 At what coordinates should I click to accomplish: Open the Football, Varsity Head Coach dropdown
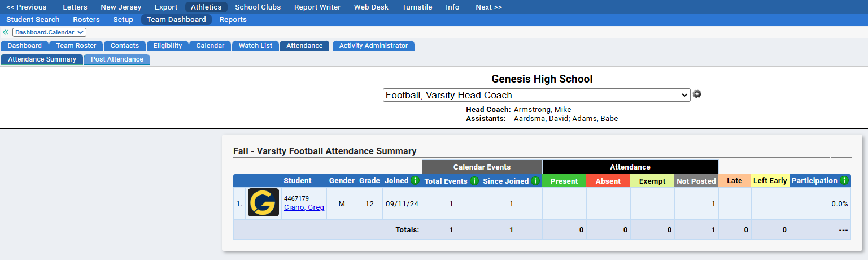click(x=536, y=95)
